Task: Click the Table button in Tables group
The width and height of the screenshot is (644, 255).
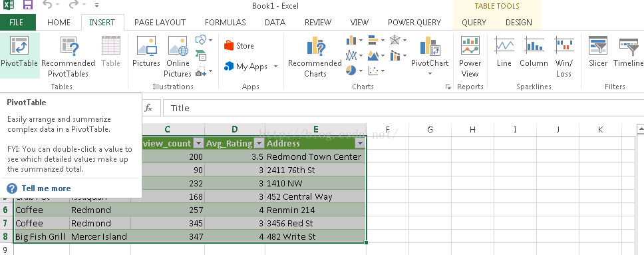Action: [x=110, y=52]
